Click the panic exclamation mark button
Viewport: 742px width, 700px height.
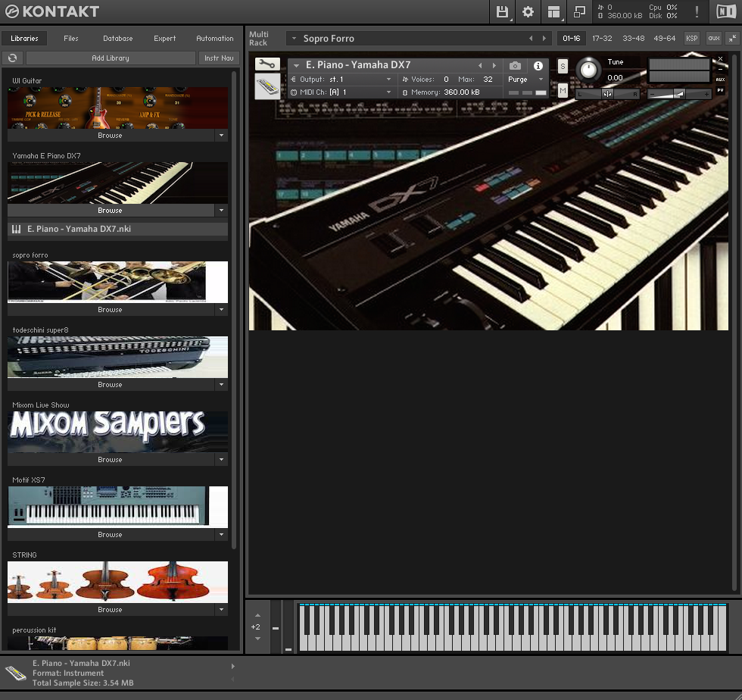[x=697, y=11]
